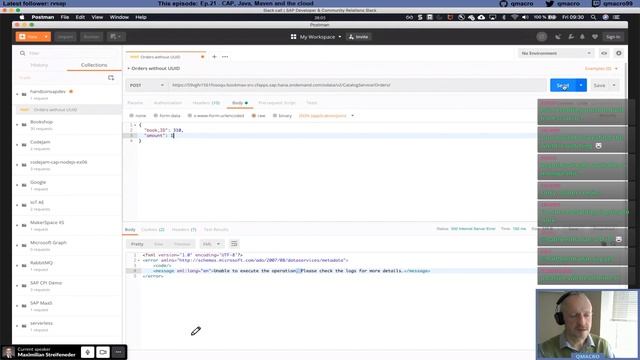Open the new window options icon
The image size is (640, 360).
(x=116, y=37)
